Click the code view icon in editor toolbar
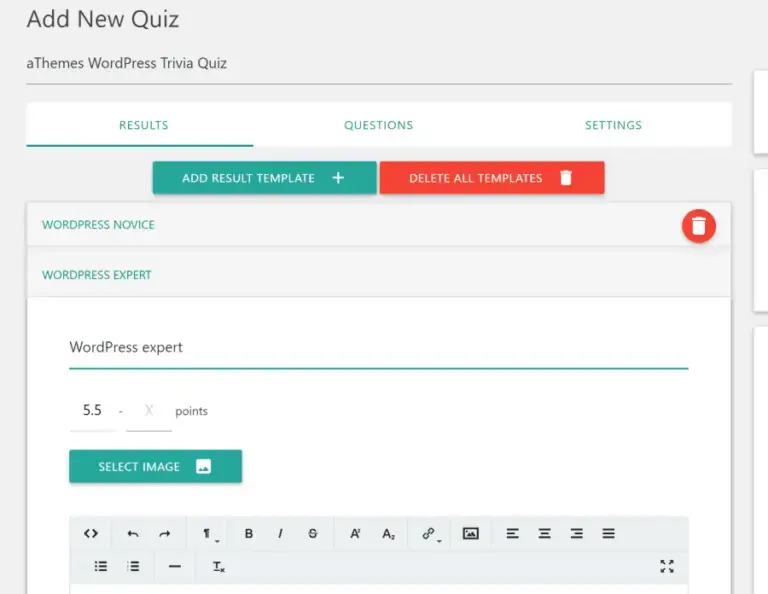Image resolution: width=768 pixels, height=594 pixels. point(91,533)
